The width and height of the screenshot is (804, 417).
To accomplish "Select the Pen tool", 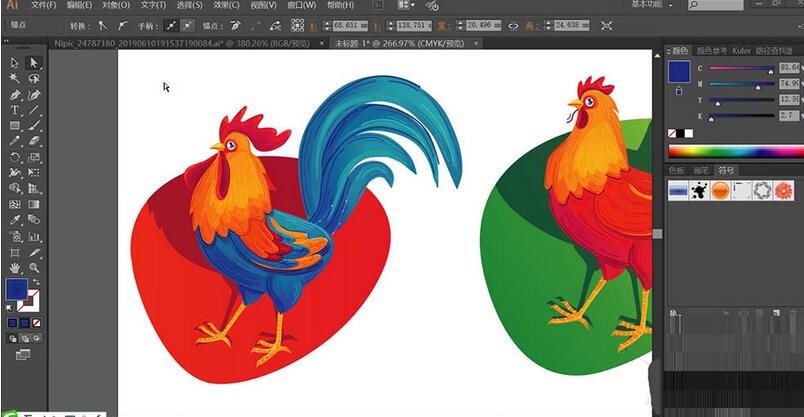I will pos(15,94).
